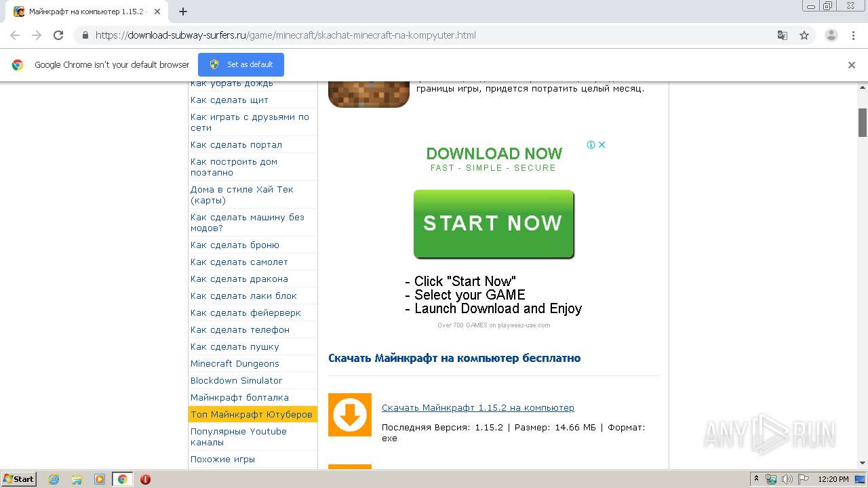Image resolution: width=868 pixels, height=488 pixels.
Task: Click the green START NOW button
Action: click(x=494, y=224)
